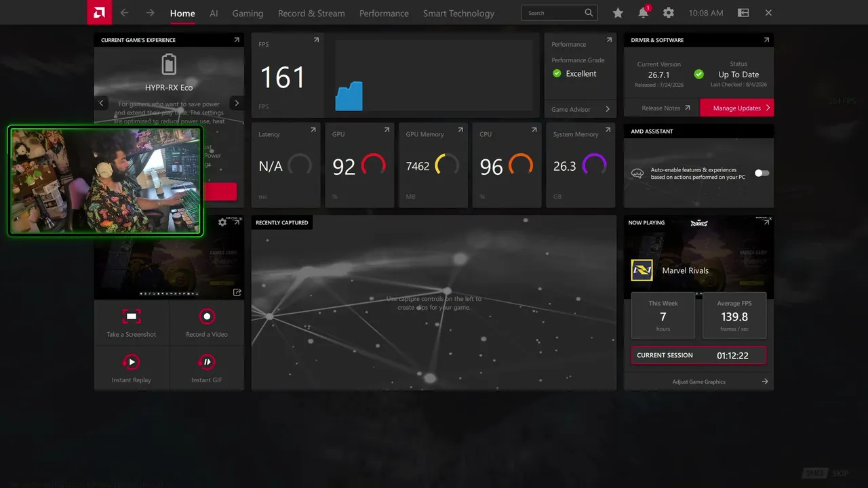Image resolution: width=868 pixels, height=488 pixels.
Task: Select the HYPR-RX Eco battery icon
Action: click(169, 65)
